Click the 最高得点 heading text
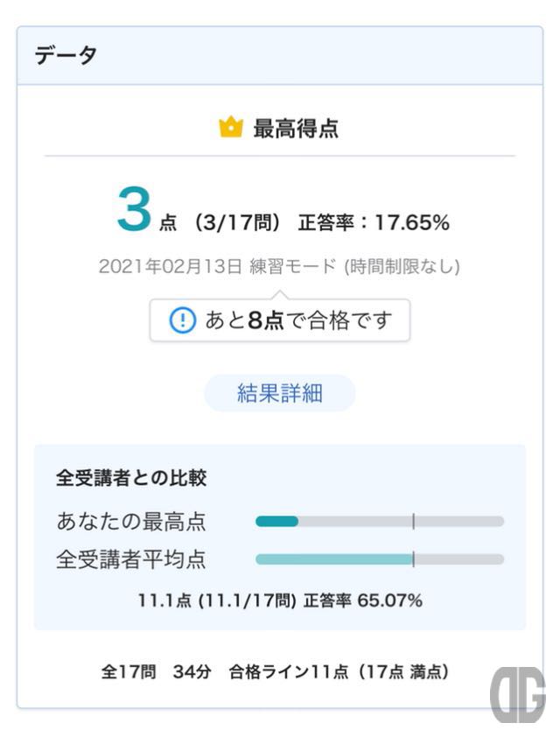 [296, 129]
